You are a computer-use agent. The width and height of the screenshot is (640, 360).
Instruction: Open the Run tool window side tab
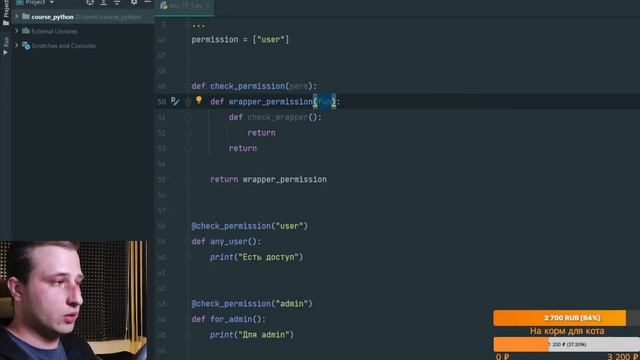coord(6,46)
